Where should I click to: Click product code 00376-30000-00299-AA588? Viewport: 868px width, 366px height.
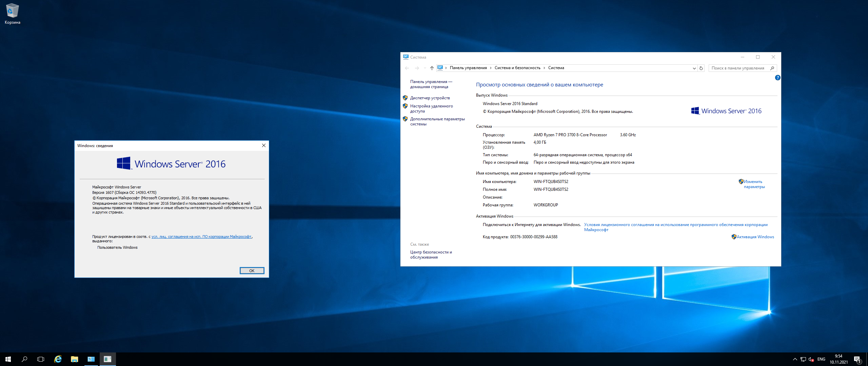coord(534,237)
